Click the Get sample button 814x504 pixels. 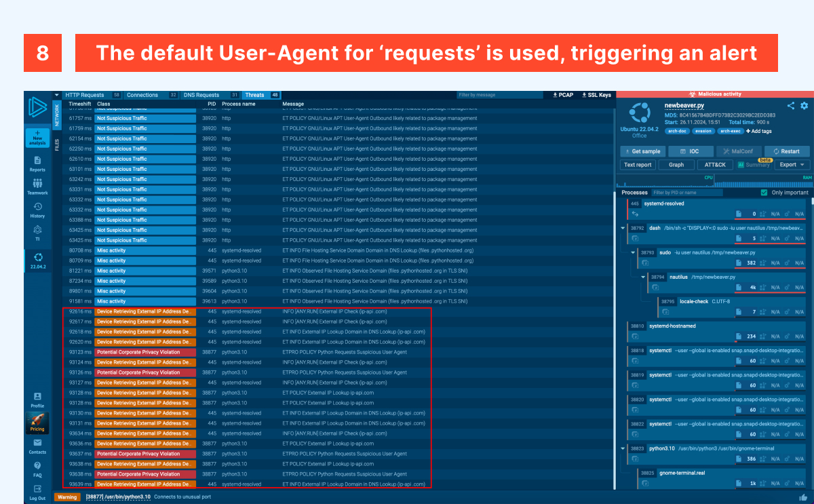[642, 151]
